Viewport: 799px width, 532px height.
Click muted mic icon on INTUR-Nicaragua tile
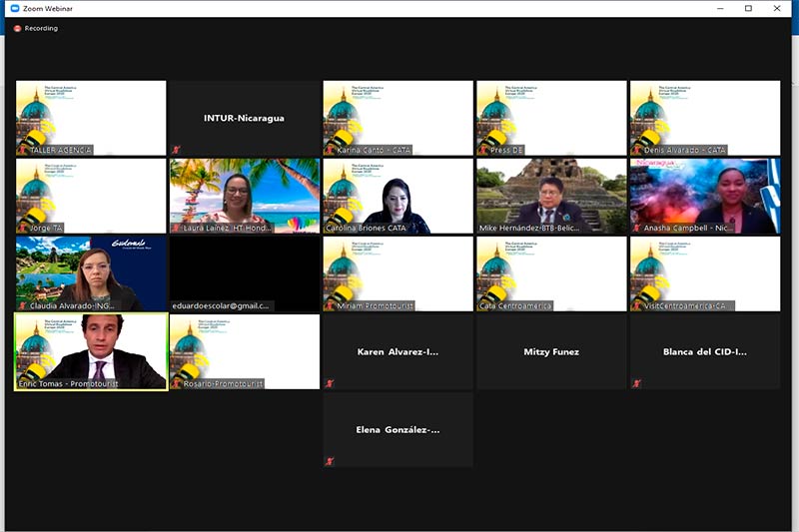click(177, 149)
